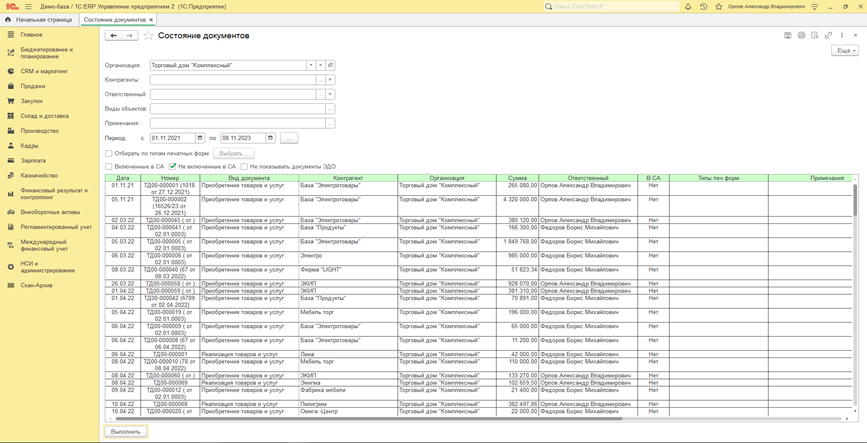Clear the Контрагенты field
This screenshot has width=867, height=443.
click(330, 80)
